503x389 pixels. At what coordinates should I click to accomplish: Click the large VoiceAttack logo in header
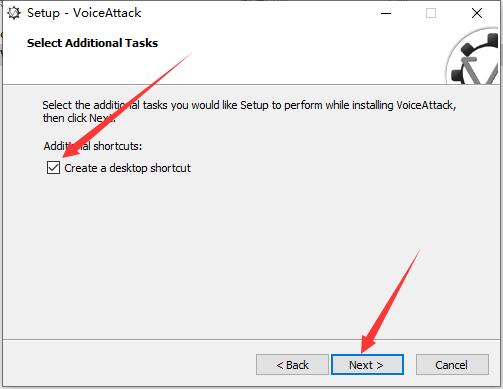(x=473, y=57)
